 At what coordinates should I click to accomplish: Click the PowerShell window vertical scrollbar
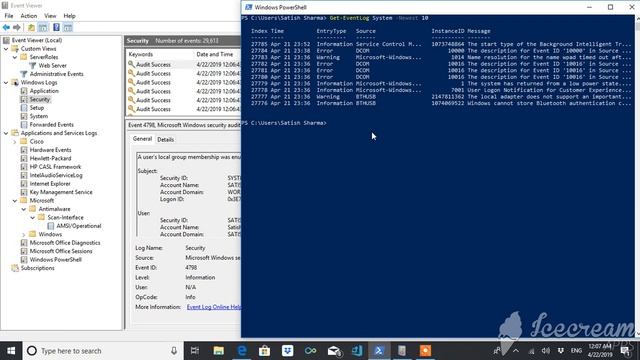tap(637, 176)
